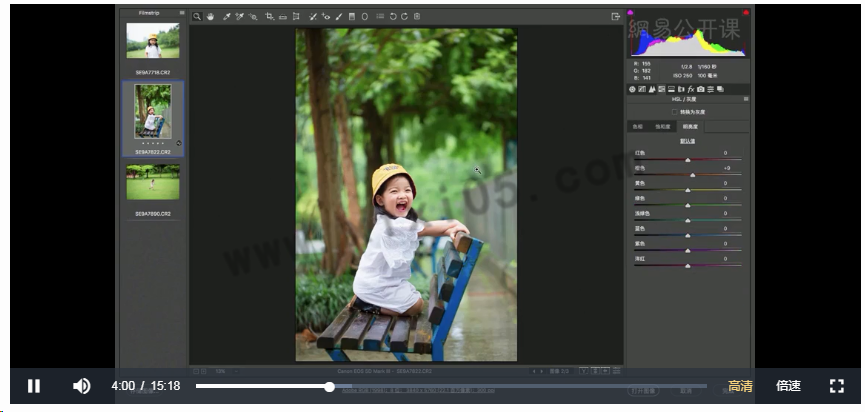The width and height of the screenshot is (865, 412).
Task: Click the Rotate counterclockwise icon
Action: coord(392,17)
